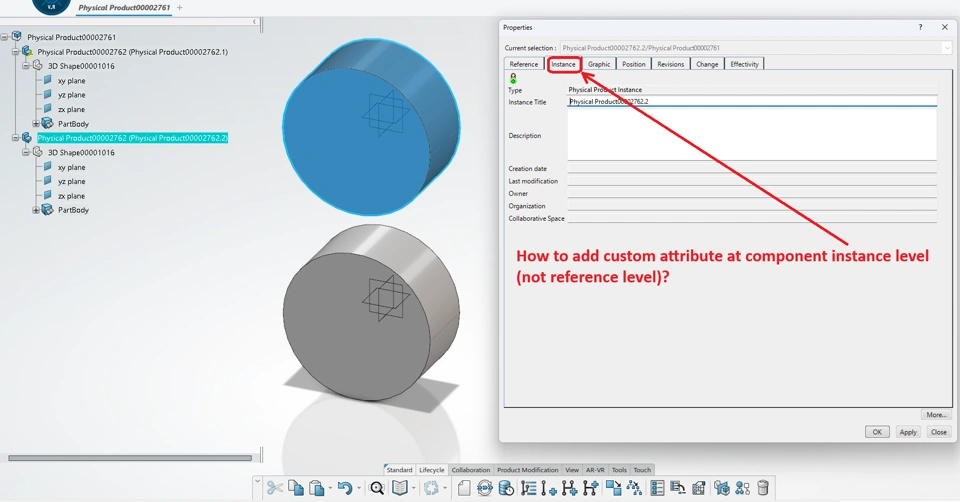Click into the Instance Title field
This screenshot has height=502, width=960.
[x=750, y=102]
